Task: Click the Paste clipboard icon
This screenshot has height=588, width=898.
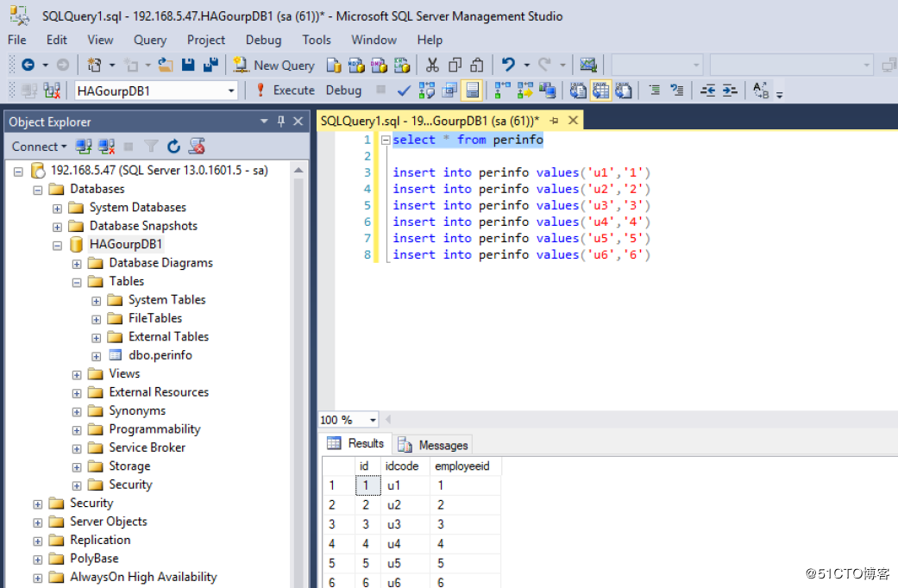Action: tap(477, 66)
